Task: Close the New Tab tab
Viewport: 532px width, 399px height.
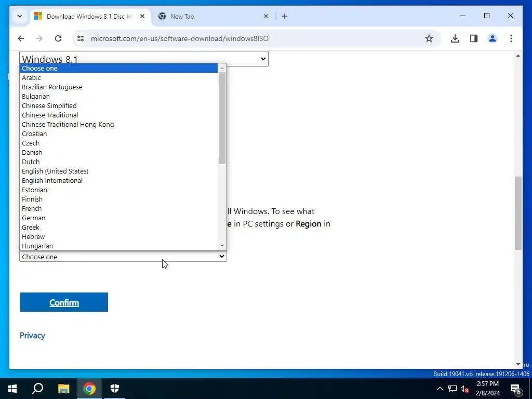Action: click(x=266, y=16)
